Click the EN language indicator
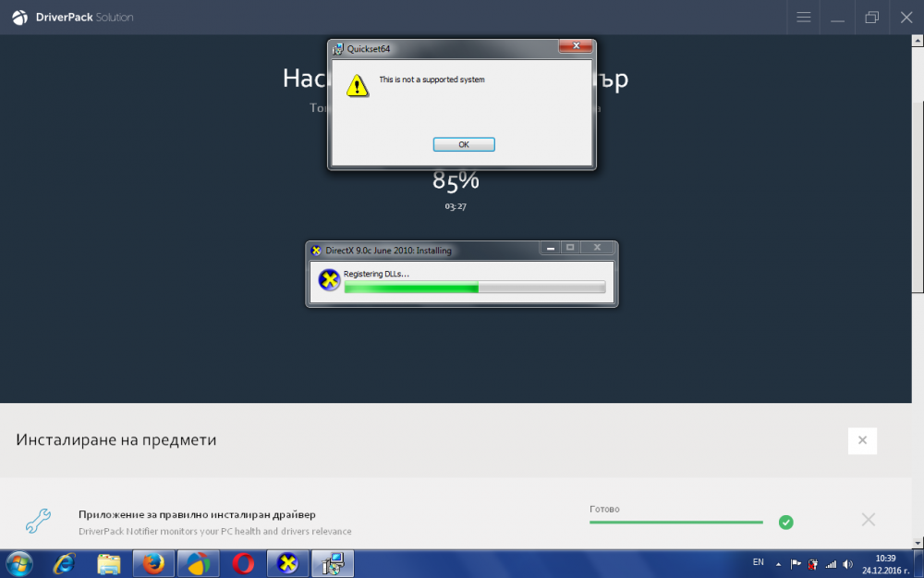This screenshot has width=924, height=578. click(x=758, y=562)
